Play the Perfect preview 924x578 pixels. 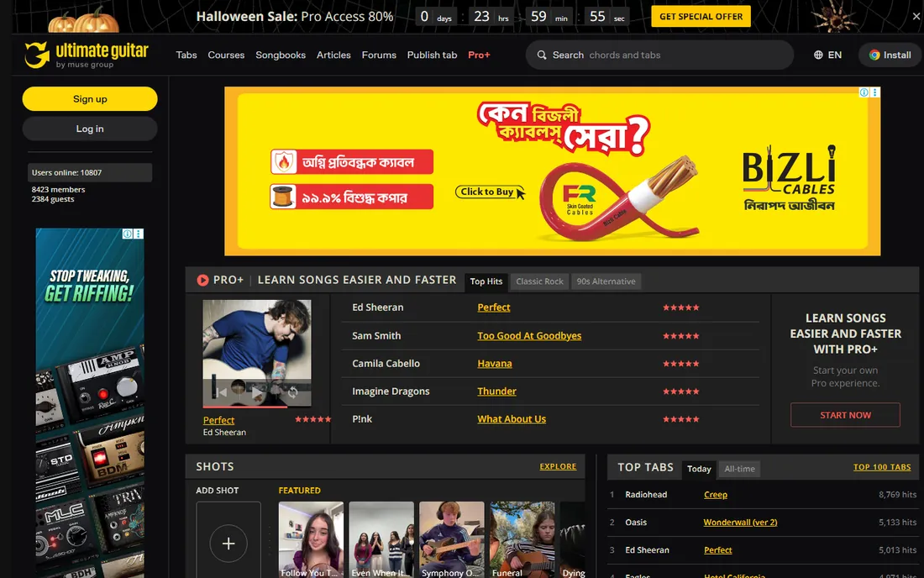click(257, 391)
